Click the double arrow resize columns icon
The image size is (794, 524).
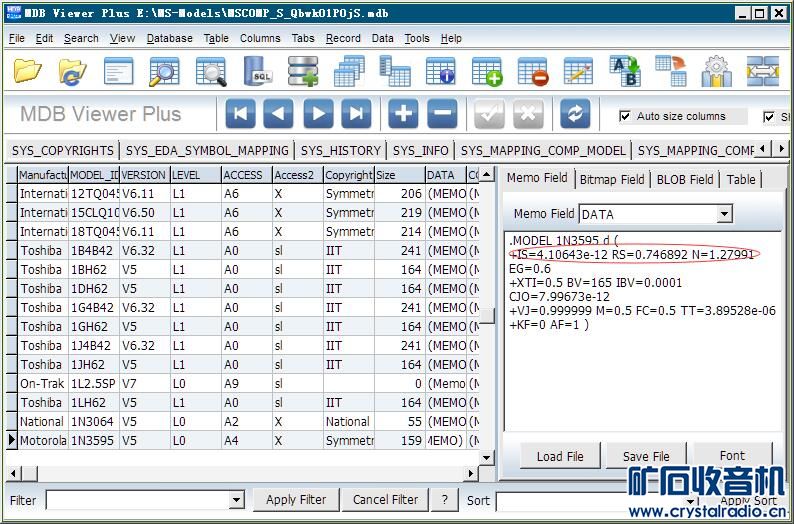click(x=763, y=71)
